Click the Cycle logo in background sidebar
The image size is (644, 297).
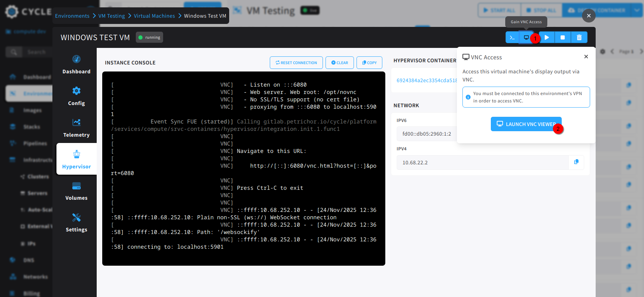tap(28, 12)
